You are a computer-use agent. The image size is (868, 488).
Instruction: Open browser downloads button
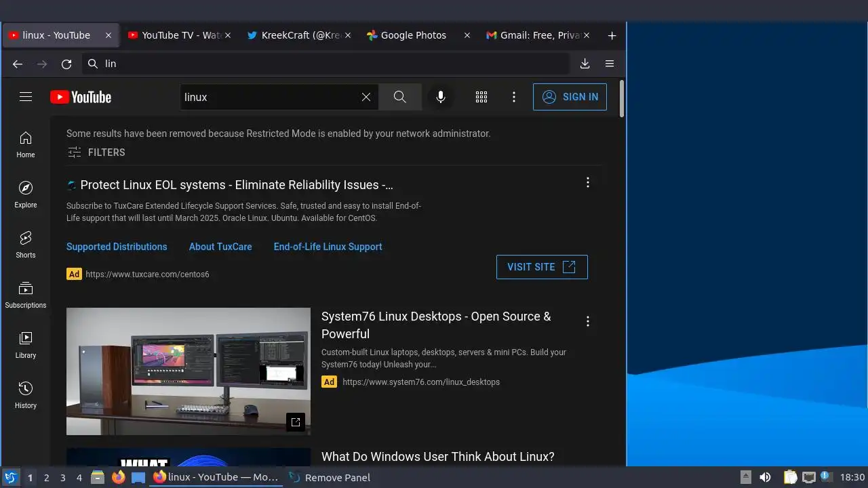[x=585, y=64]
